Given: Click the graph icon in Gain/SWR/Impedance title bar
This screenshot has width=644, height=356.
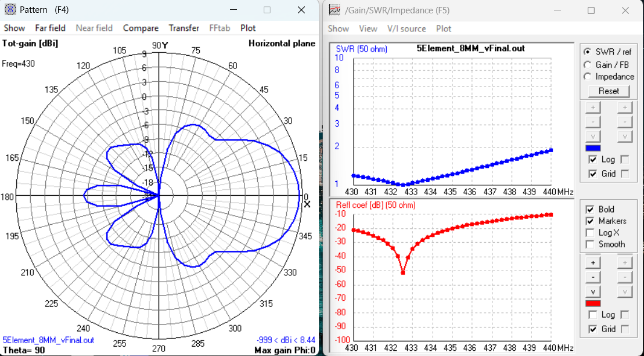Looking at the screenshot, I should [333, 10].
